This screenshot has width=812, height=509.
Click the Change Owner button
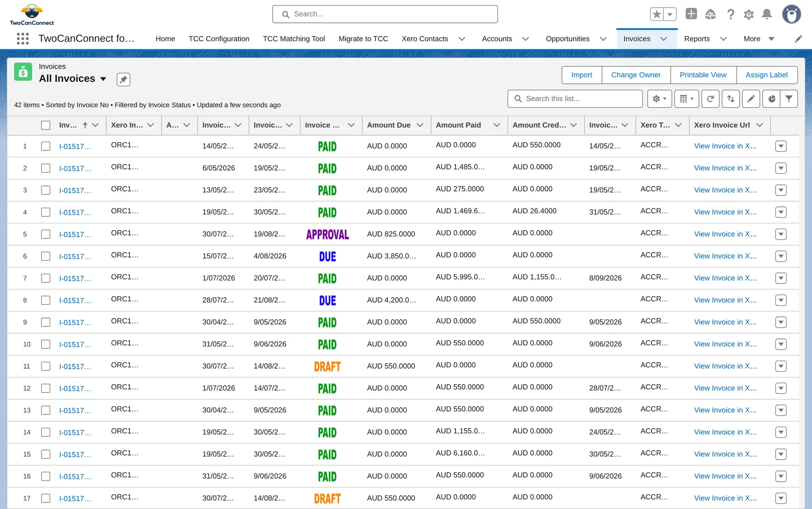click(x=636, y=75)
